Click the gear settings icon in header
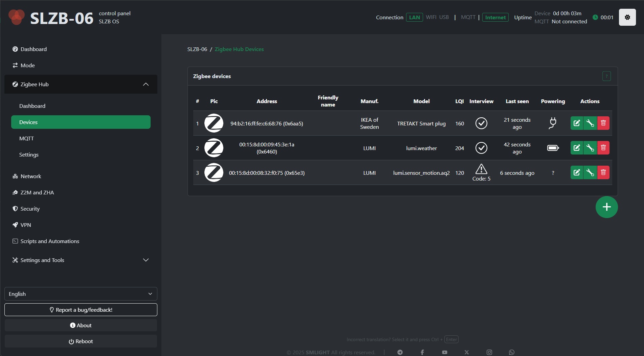The width and height of the screenshot is (644, 356). pos(627,17)
